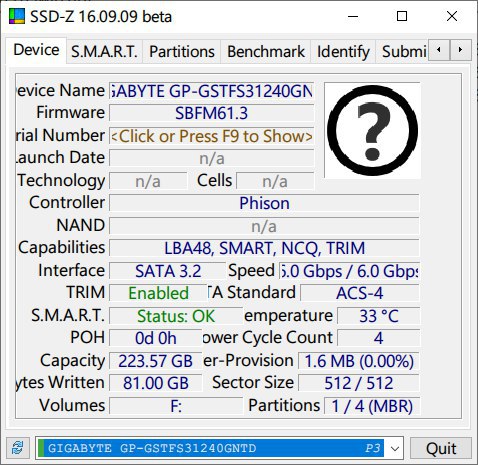
Task: Click the Quit button
Action: coord(441,448)
